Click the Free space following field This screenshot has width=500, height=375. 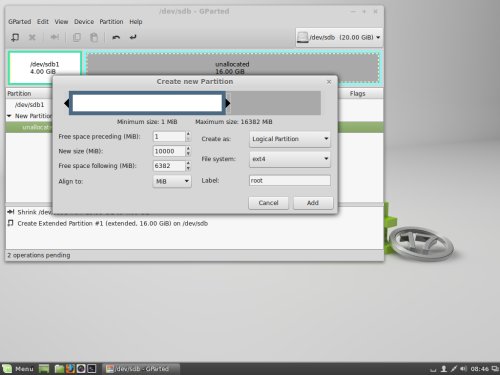point(169,166)
